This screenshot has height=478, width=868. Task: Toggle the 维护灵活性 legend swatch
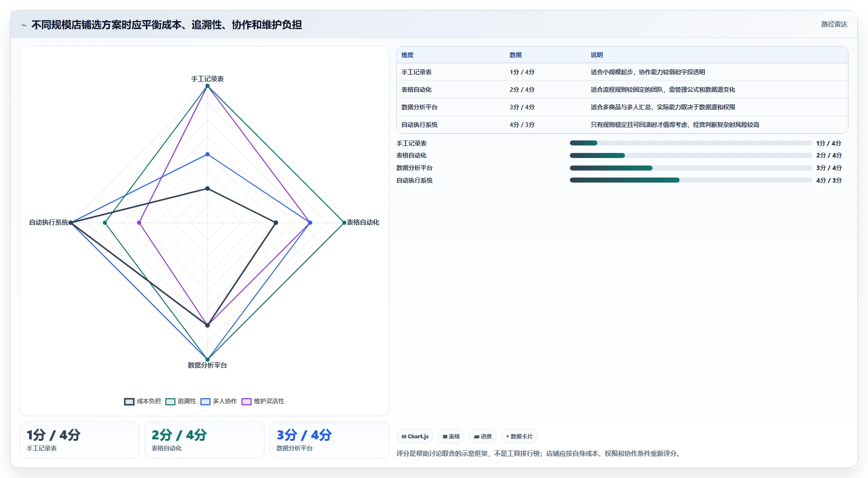tap(247, 401)
